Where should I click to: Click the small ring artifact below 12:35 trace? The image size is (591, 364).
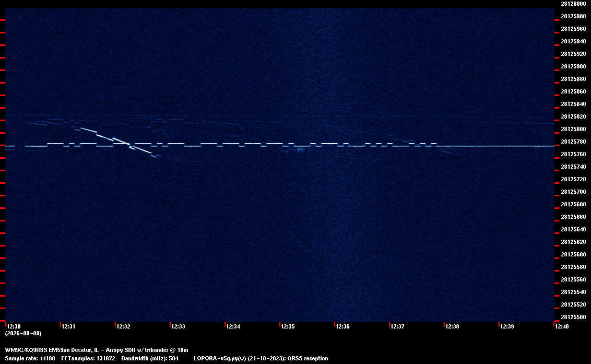[x=300, y=150]
